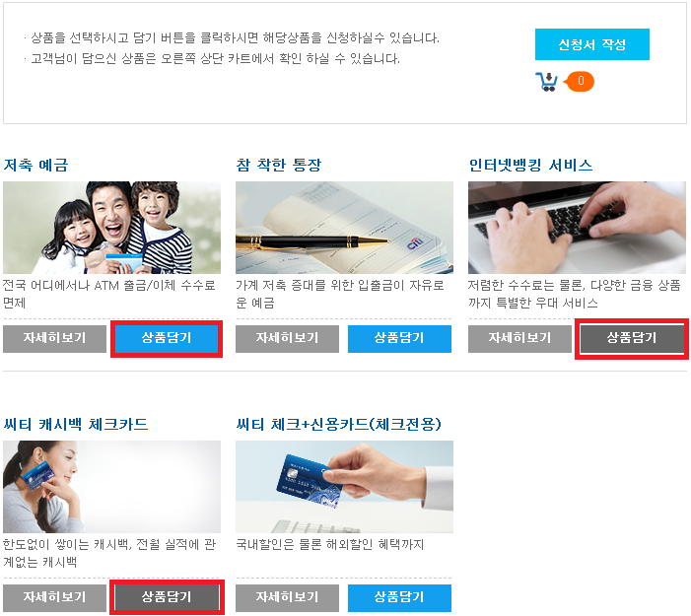
Task: Toggle 상품담기 for 인터넷뱅킹 서비스
Action: (x=632, y=338)
